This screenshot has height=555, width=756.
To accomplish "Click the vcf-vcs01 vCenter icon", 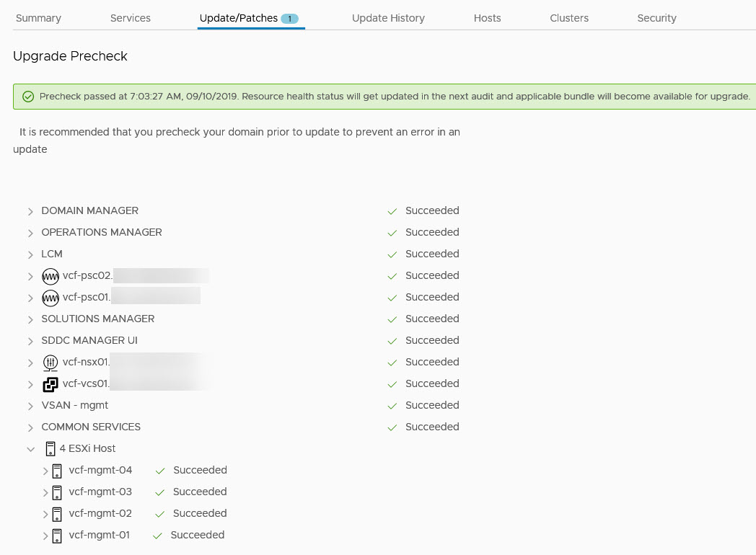I will [x=50, y=384].
